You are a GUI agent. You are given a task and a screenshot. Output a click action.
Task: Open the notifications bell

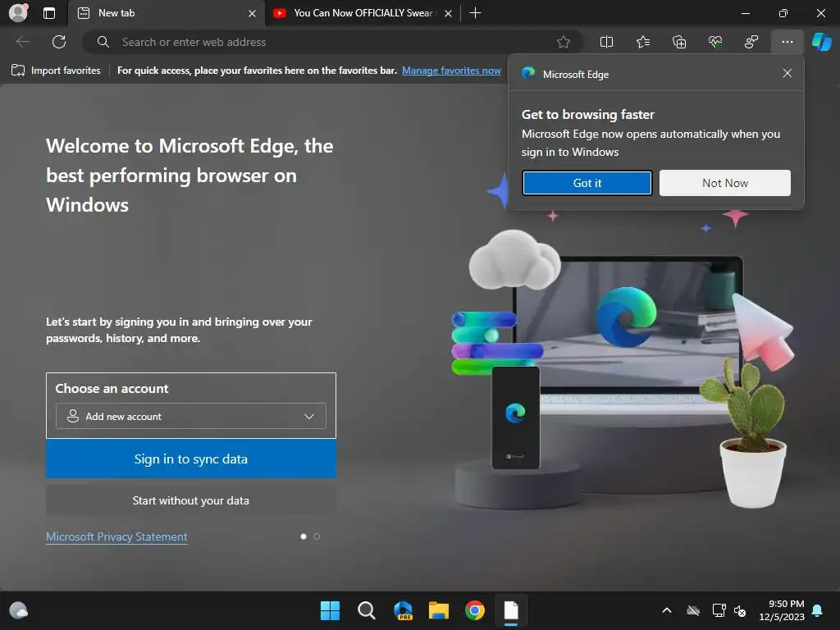click(x=818, y=610)
